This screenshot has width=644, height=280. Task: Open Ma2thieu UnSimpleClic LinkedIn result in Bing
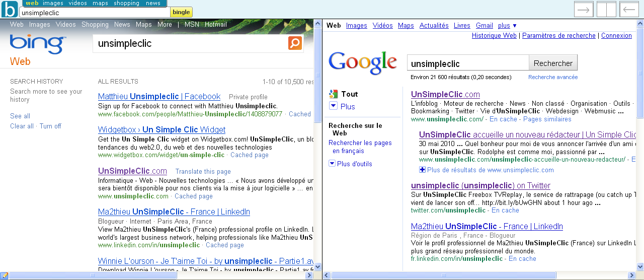[174, 212]
